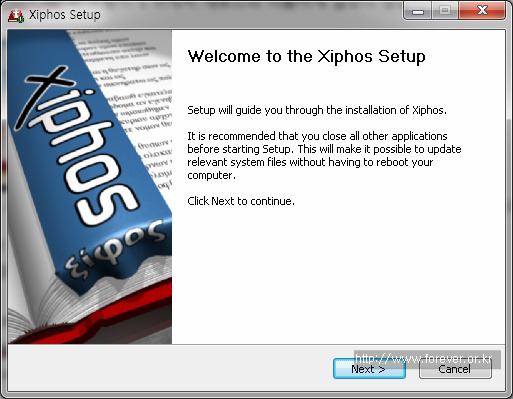Click the "Welcome to the Xiphos Setup" heading

[x=306, y=56]
